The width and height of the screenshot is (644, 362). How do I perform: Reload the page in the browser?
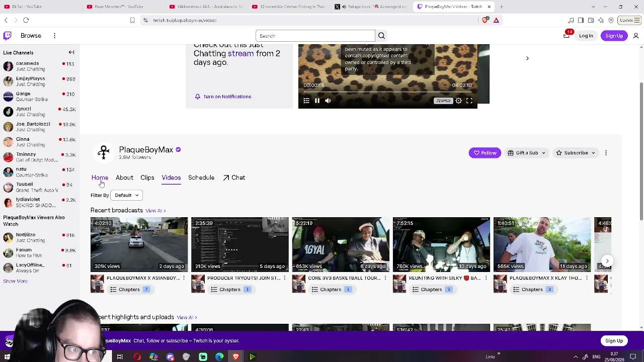tap(26, 20)
